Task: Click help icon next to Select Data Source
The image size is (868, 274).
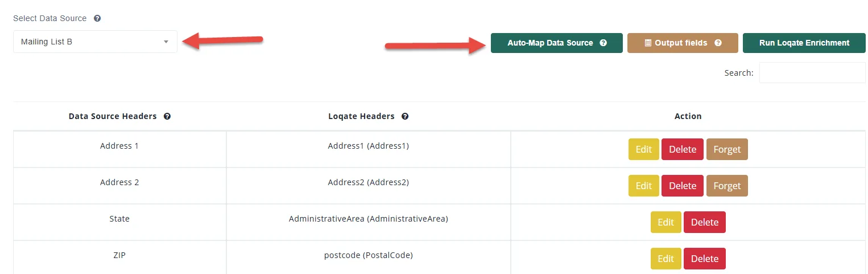Action: 97,18
